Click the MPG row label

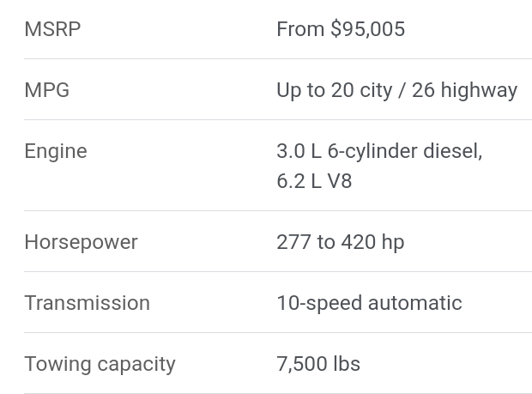coord(46,90)
